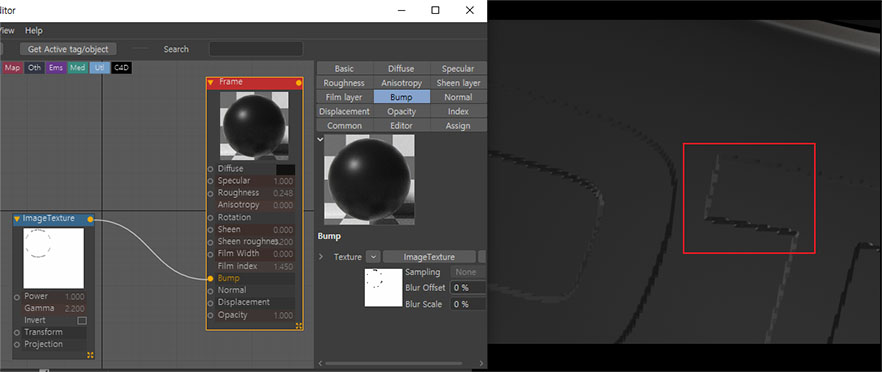Click the Frame node output connector dot
This screenshot has height=372, width=882.
pos(299,83)
